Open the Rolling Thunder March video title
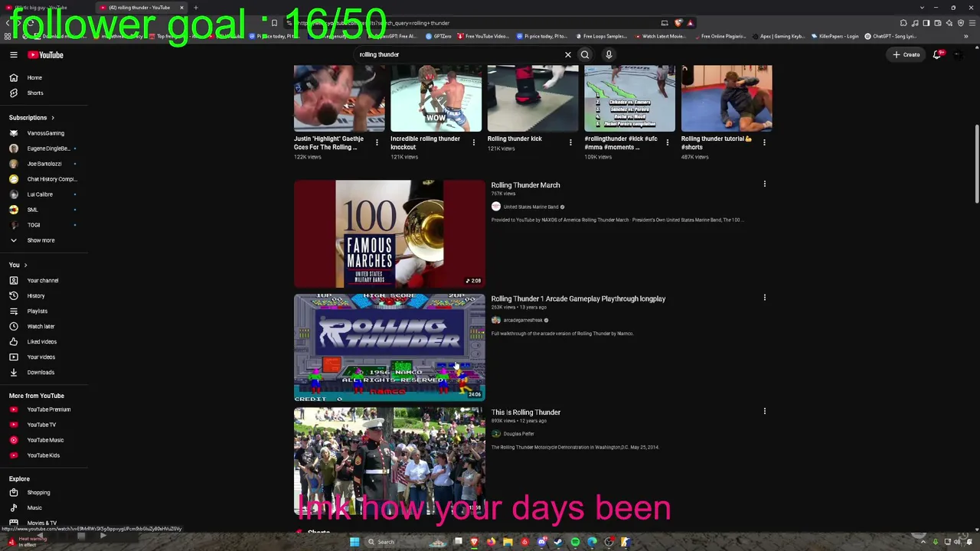980x551 pixels. [x=525, y=185]
